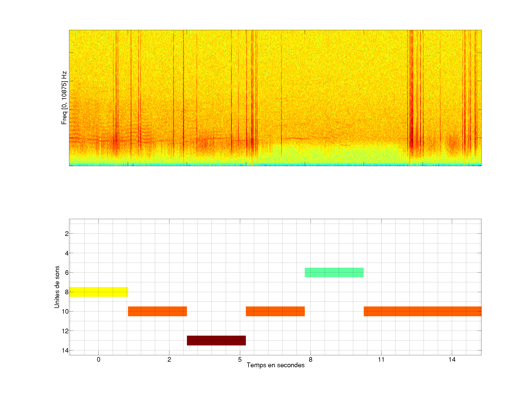Click the longest orange bar on right
The image size is (532, 399).
tap(422, 311)
